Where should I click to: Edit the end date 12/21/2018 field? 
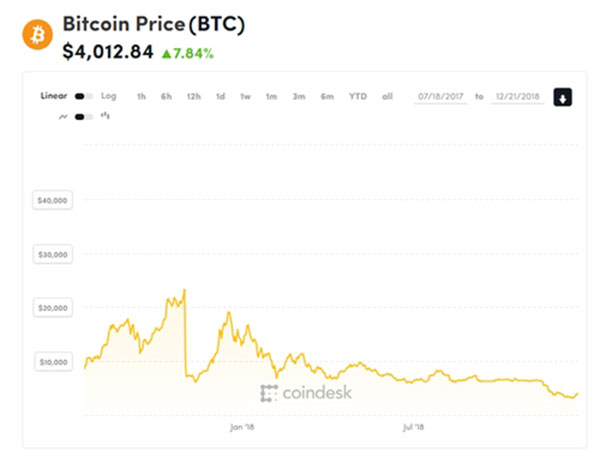pos(517,97)
